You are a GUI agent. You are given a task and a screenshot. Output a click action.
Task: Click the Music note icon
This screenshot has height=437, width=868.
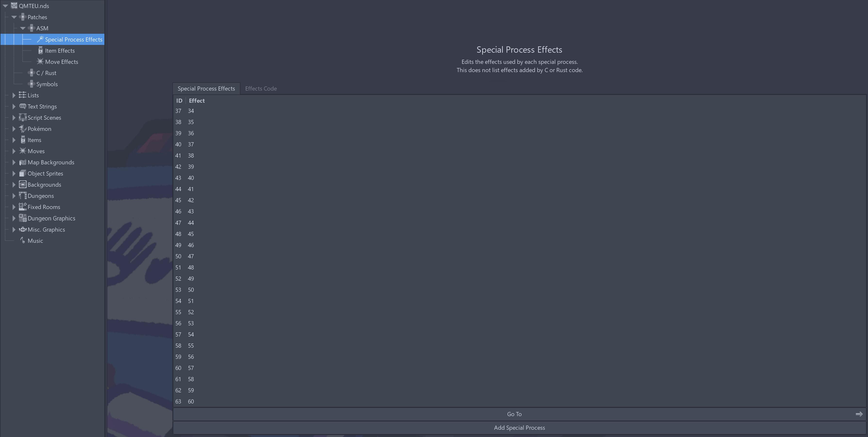[23, 240]
